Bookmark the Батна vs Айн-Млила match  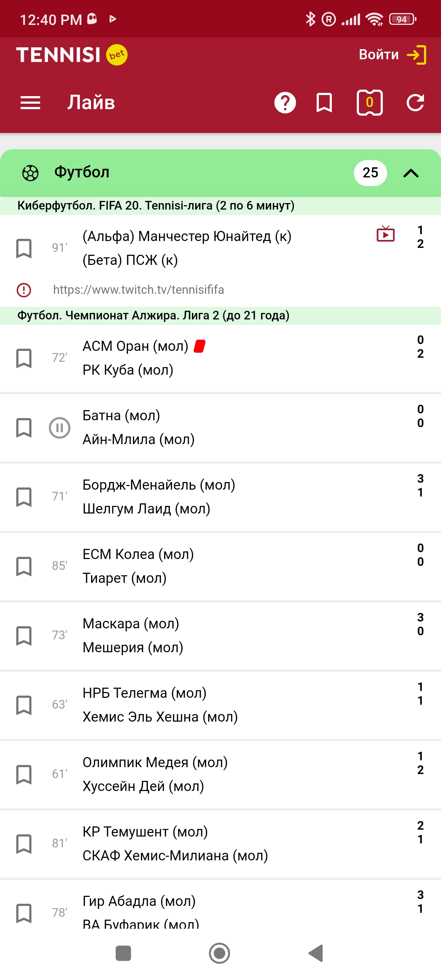[x=23, y=427]
